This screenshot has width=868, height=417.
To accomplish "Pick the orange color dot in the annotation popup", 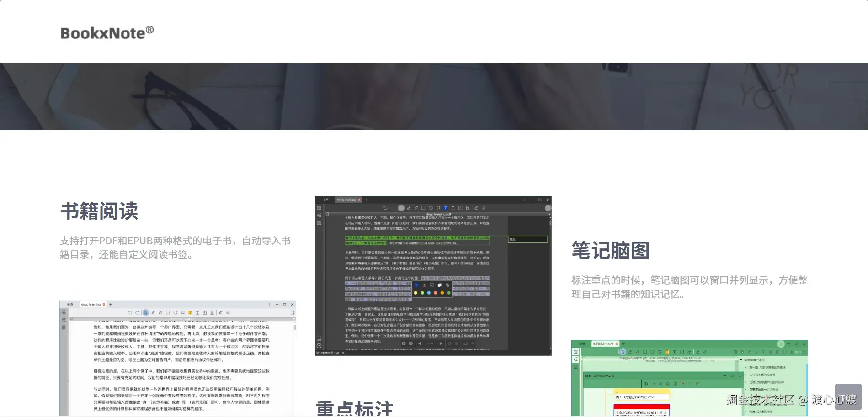I will pos(442,293).
